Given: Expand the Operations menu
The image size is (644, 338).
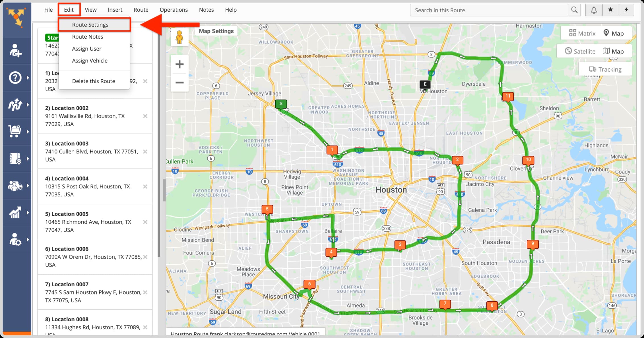Looking at the screenshot, I should pos(174,9).
